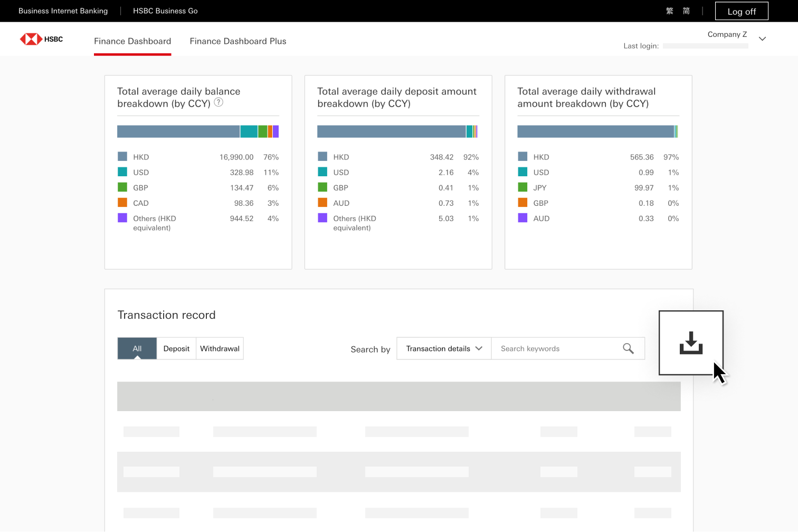Viewport: 798px width, 532px height.
Task: Click the orange CAD legend swatch
Action: coord(122,203)
